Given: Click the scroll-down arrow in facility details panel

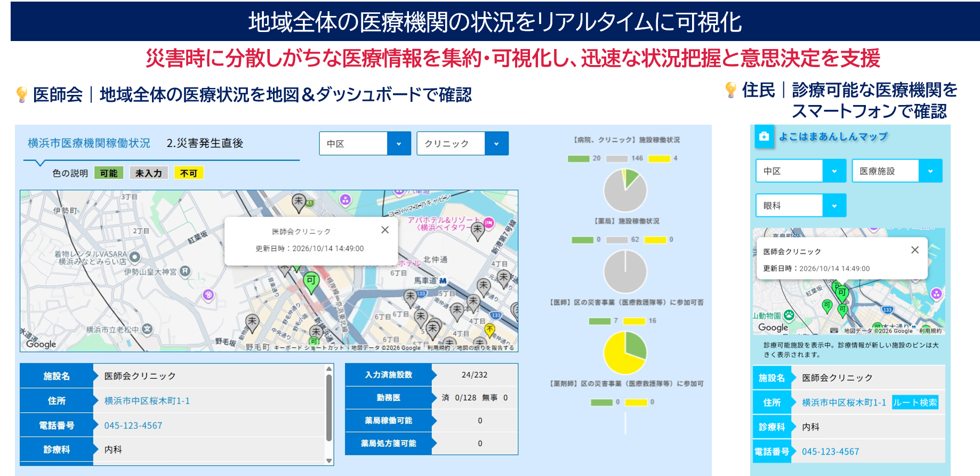Looking at the screenshot, I should (329, 461).
